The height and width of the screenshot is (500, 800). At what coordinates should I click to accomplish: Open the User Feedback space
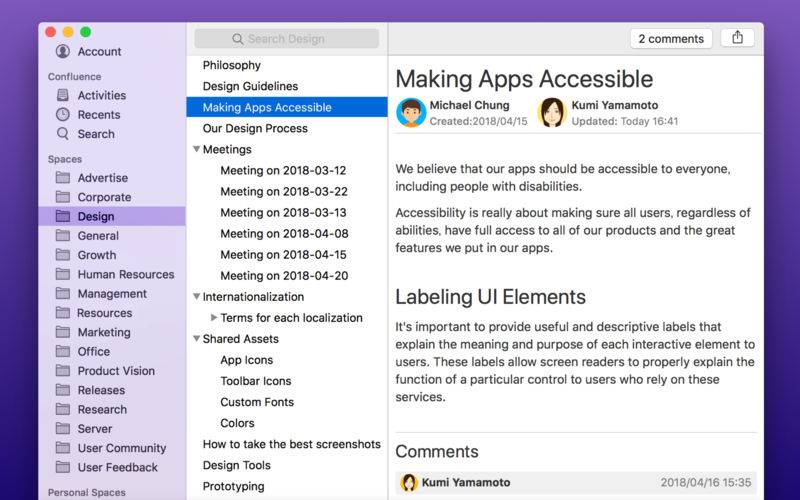[x=107, y=467]
